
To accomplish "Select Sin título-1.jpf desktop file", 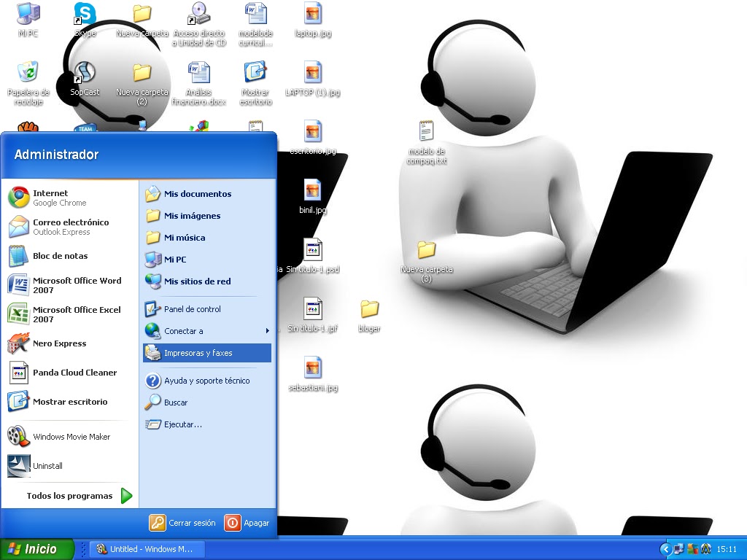I will click(312, 314).
